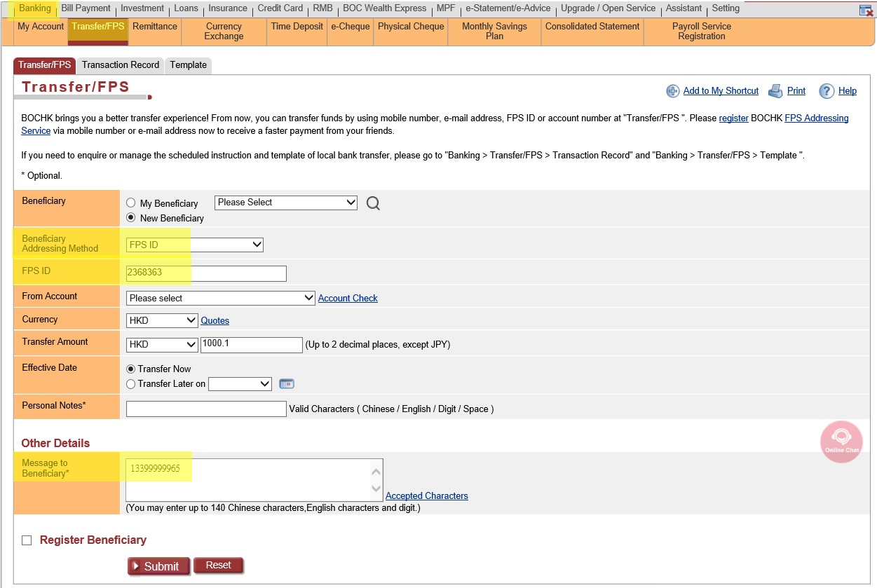The image size is (877, 588).
Task: Click the Help link
Action: pos(848,91)
